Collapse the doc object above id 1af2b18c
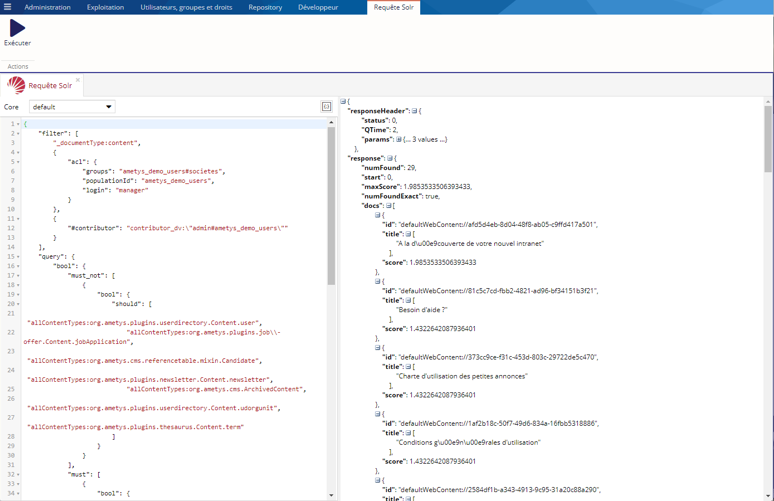 coord(378,414)
